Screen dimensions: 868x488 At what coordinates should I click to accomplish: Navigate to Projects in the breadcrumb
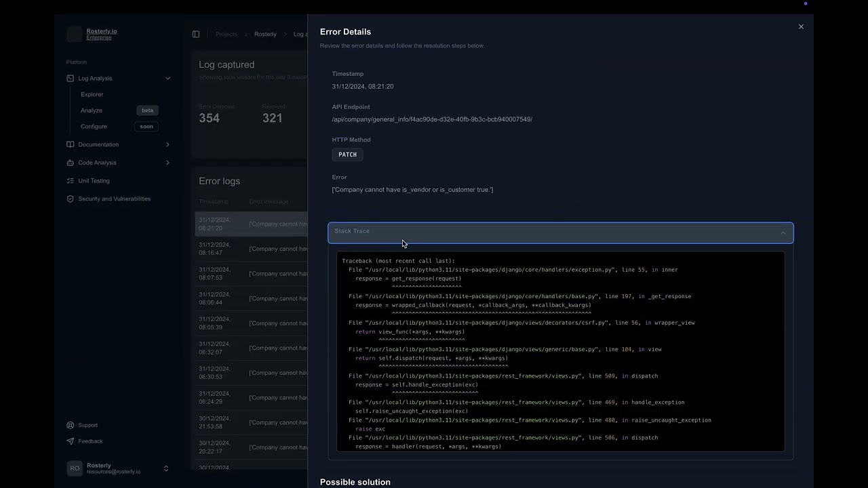pyautogui.click(x=226, y=34)
